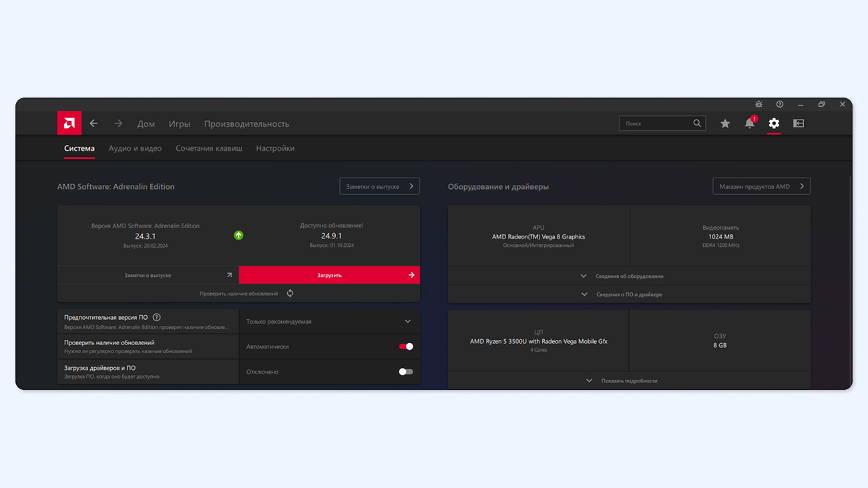Toggle the sidebar panel layout icon

(799, 124)
